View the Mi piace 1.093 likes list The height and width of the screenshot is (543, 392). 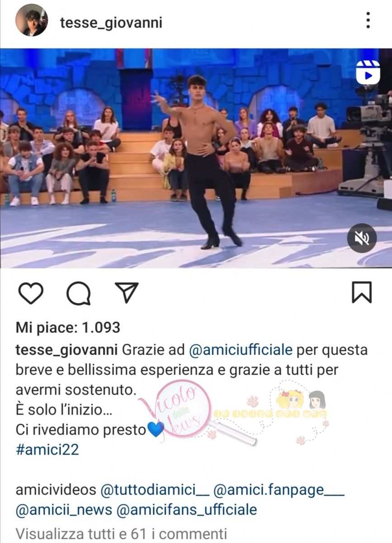coord(68,328)
